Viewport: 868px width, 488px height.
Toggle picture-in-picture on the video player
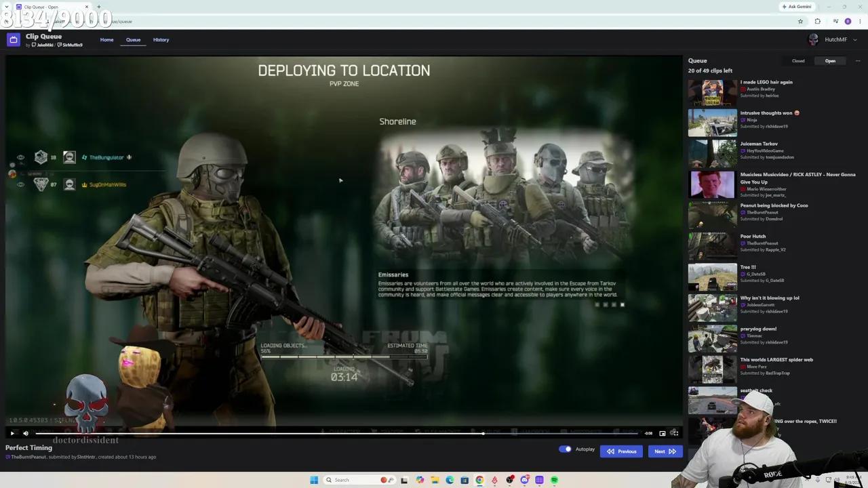pyautogui.click(x=662, y=433)
